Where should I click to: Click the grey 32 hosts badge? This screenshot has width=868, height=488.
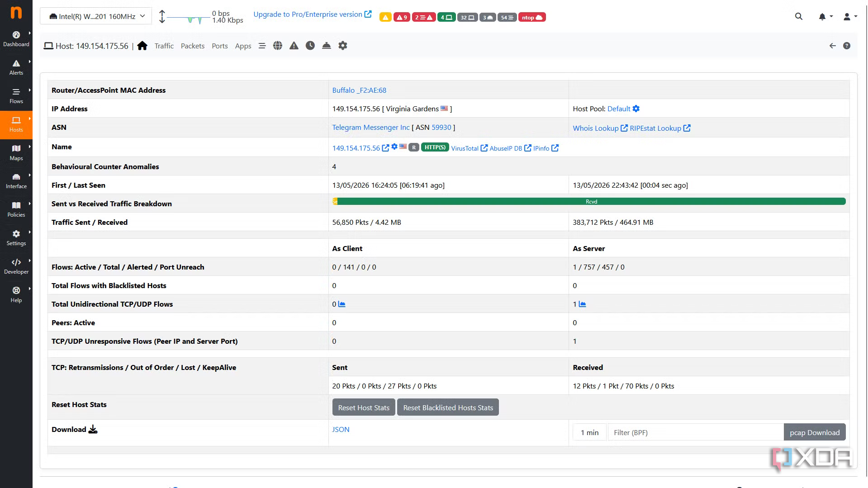coord(468,17)
